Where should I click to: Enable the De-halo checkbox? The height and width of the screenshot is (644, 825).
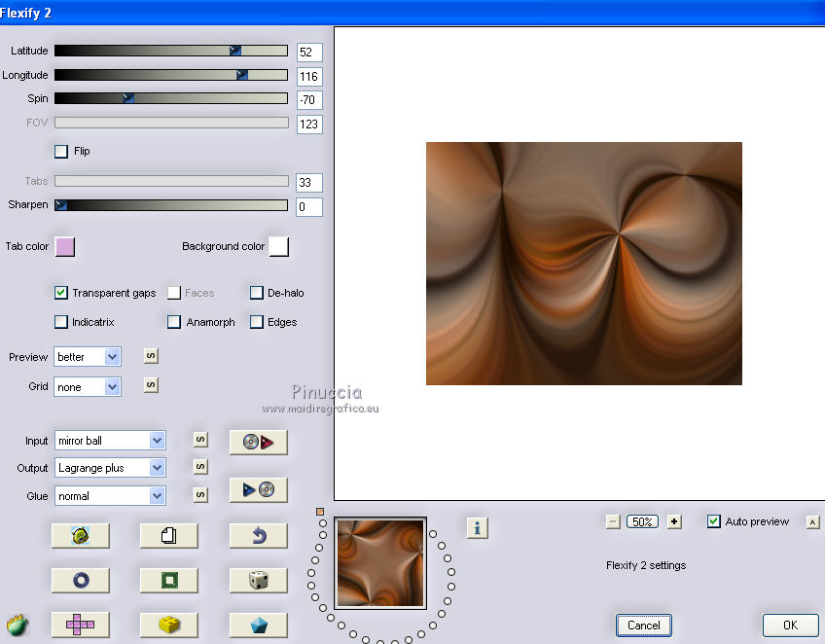[257, 293]
